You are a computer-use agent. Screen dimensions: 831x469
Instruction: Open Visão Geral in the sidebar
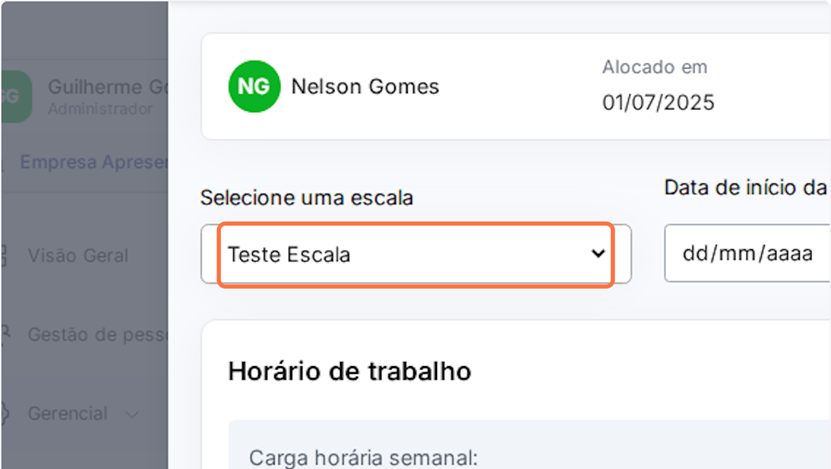[78, 255]
